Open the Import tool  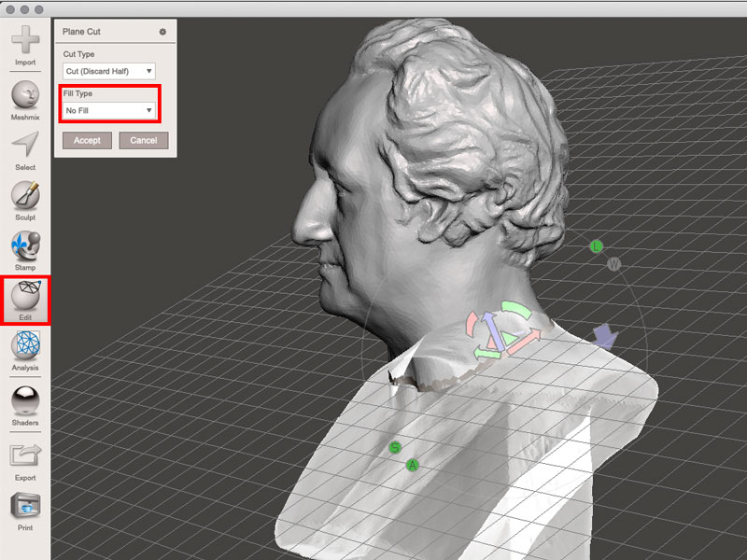pos(25,45)
